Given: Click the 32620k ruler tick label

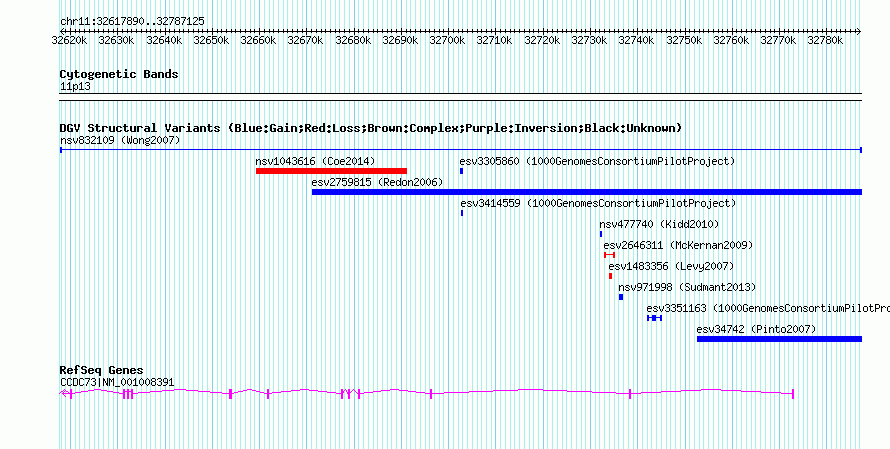Looking at the screenshot, I should point(69,40).
